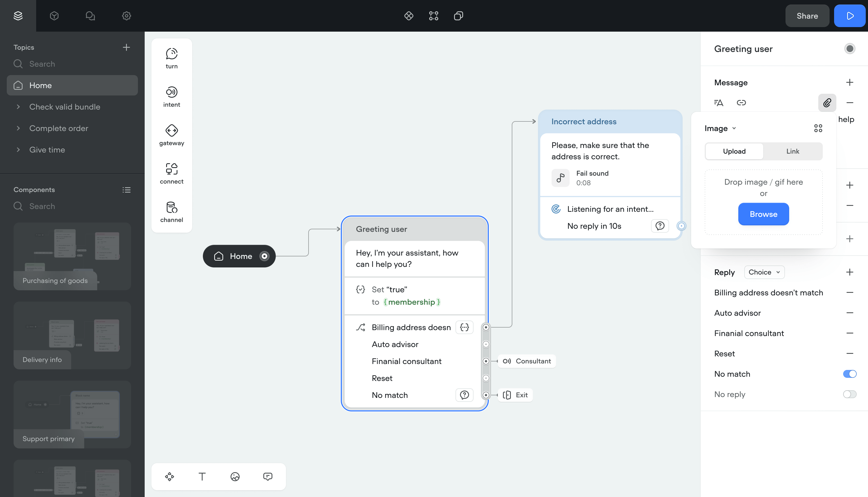Image resolution: width=868 pixels, height=497 pixels.
Task: Open the Purchasing of goods component thumbnail
Action: (72, 256)
